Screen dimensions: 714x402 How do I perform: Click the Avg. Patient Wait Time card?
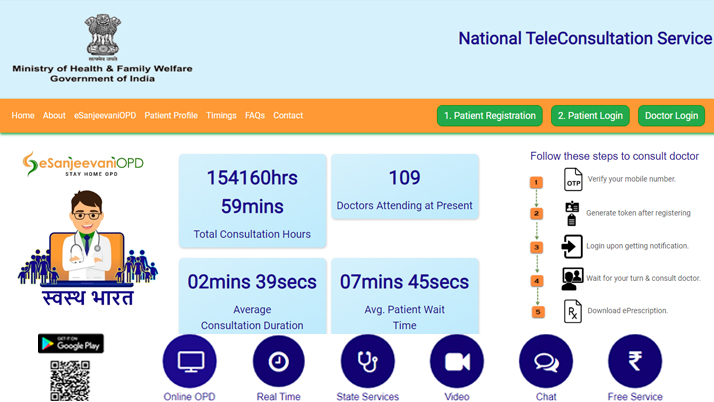pyautogui.click(x=405, y=296)
